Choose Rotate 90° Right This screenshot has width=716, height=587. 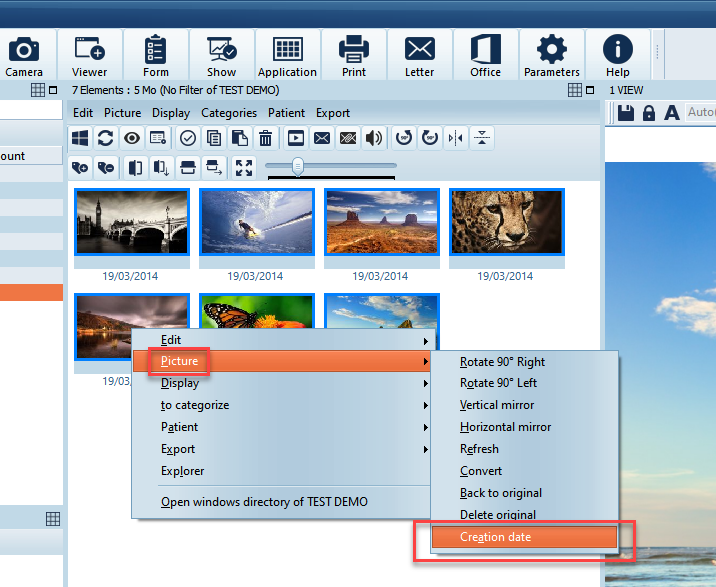pyautogui.click(x=502, y=362)
